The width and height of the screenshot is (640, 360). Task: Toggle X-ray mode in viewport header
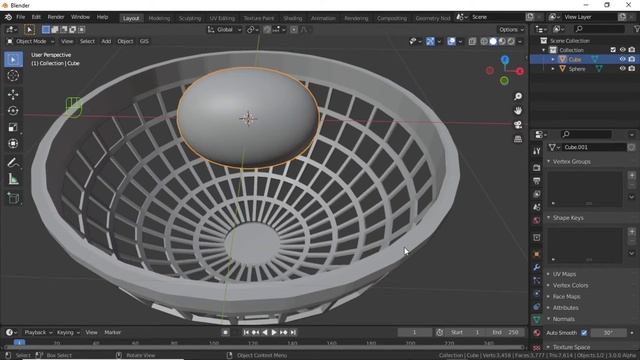coord(472,41)
